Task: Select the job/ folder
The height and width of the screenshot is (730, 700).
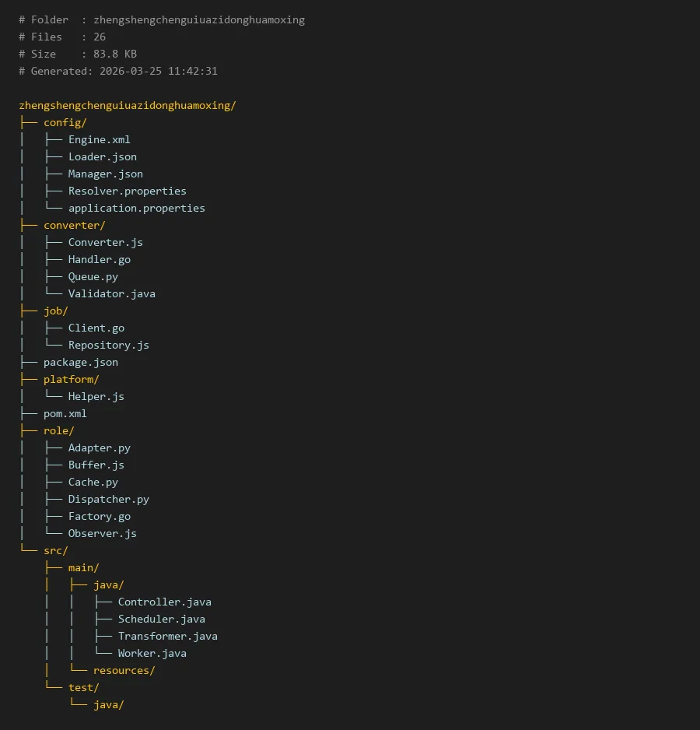Action: point(55,311)
